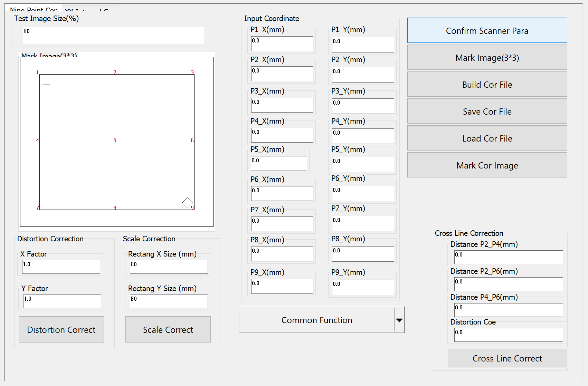Select the P2_X(mm) input field
Screen dimensions: 588x386
(x=282, y=74)
